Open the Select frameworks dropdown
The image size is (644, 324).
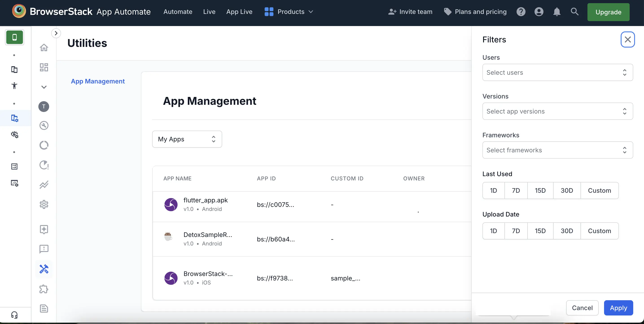[558, 150]
